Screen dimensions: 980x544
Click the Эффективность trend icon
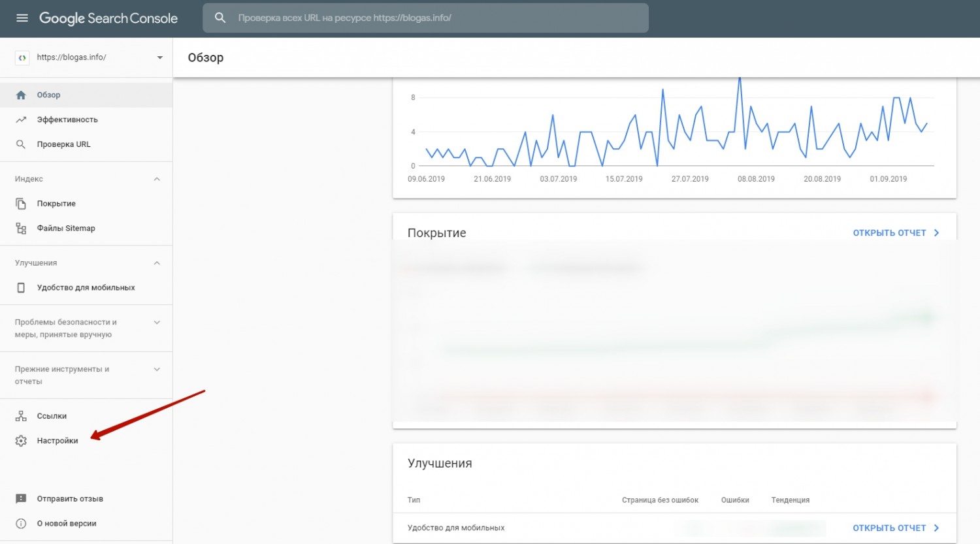(21, 120)
